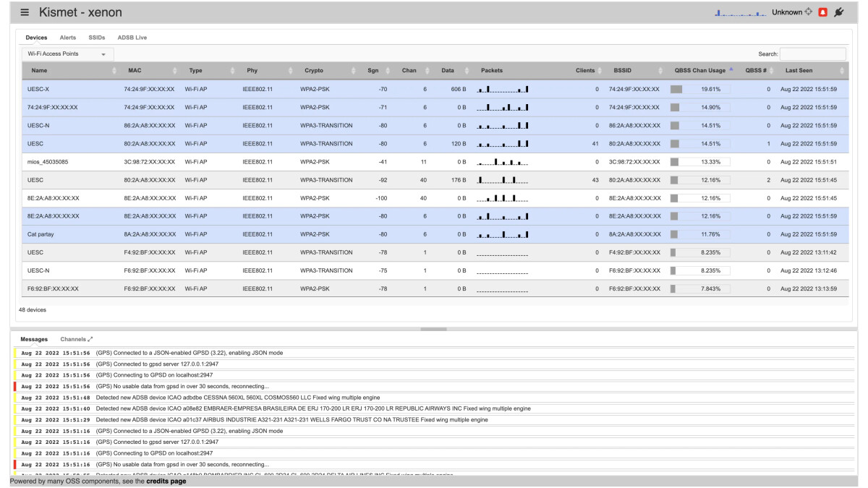The width and height of the screenshot is (868, 488).
Task: Open the hamburger sidebar menu
Action: 25,12
